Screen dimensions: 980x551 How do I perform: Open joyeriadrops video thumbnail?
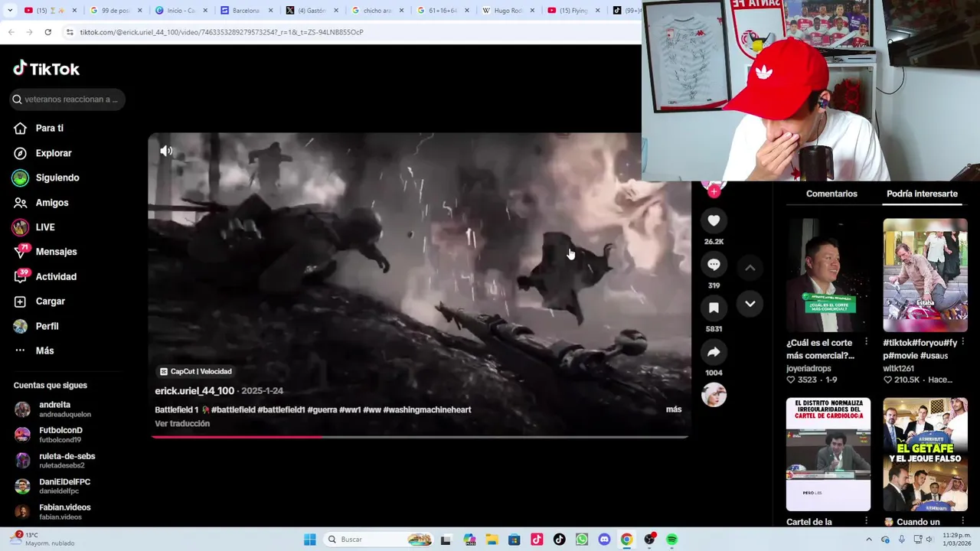pos(828,275)
